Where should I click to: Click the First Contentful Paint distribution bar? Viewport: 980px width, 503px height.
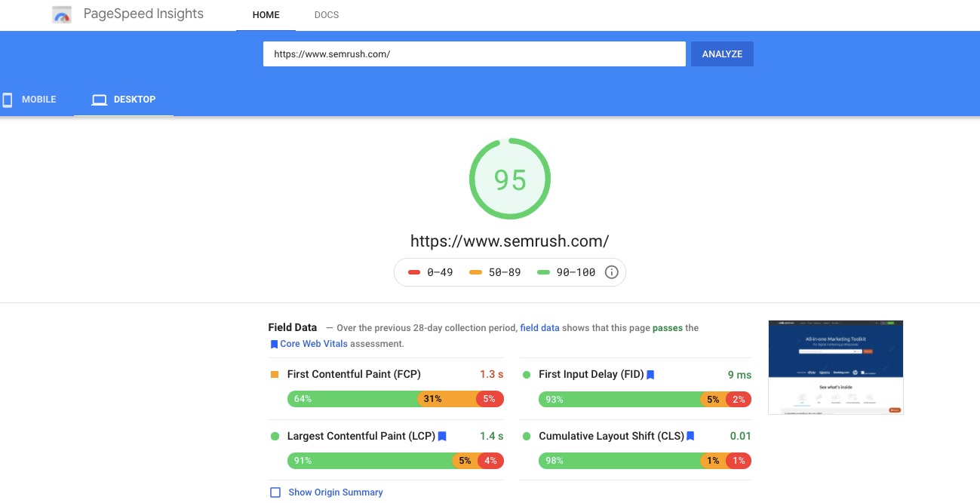tap(395, 399)
